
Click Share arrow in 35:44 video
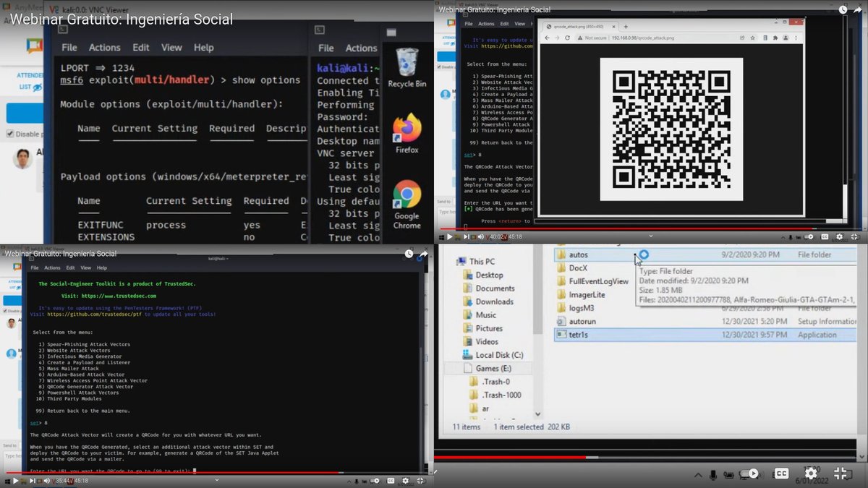pyautogui.click(x=424, y=254)
